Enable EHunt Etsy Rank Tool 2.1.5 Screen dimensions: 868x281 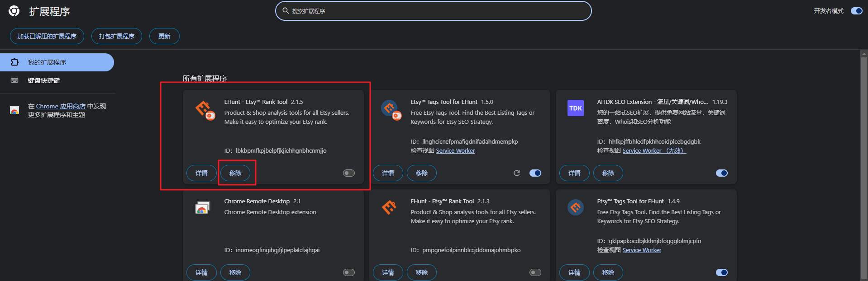pos(348,173)
